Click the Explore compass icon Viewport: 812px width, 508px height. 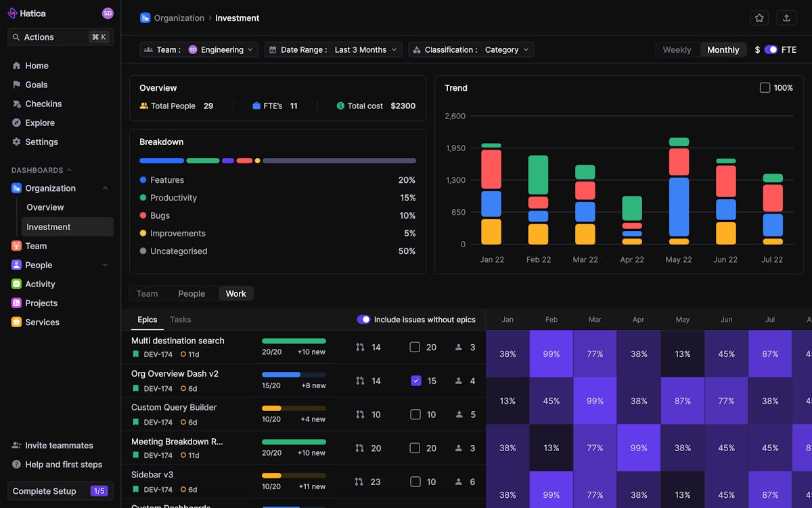point(18,123)
